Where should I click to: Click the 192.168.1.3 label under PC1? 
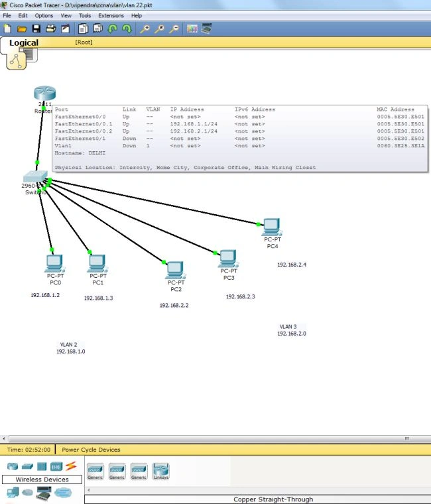click(98, 298)
